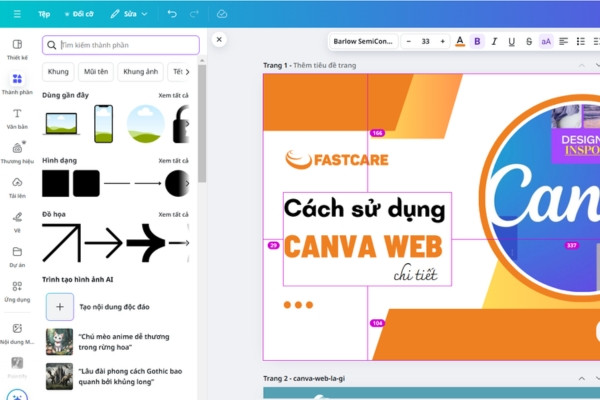
Task: Open the Nội dung M... sidebar item
Action: click(17, 333)
